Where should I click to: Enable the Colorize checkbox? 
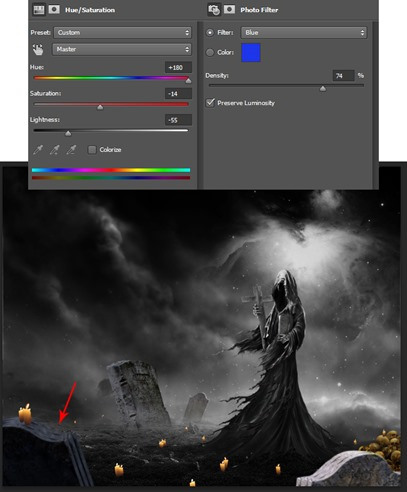tap(92, 150)
